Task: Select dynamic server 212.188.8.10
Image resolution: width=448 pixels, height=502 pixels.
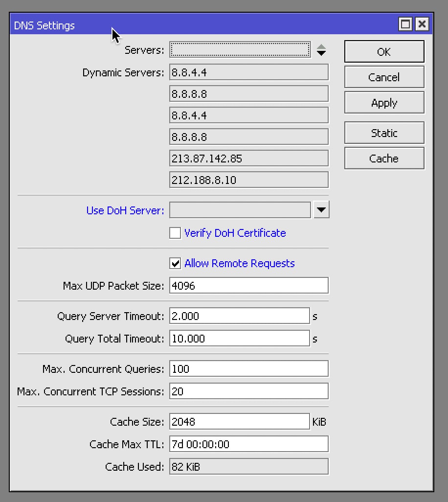Action: coord(248,180)
